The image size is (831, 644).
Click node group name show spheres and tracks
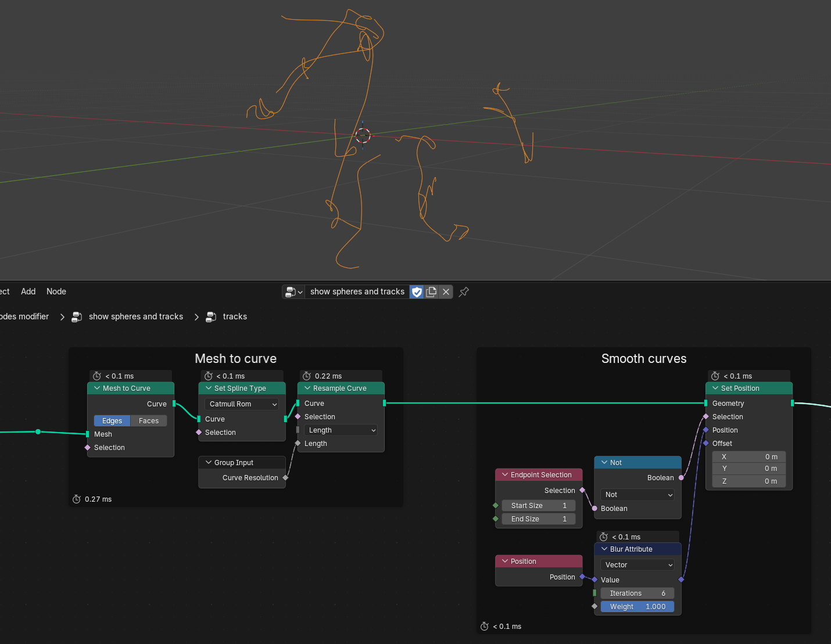click(x=357, y=292)
